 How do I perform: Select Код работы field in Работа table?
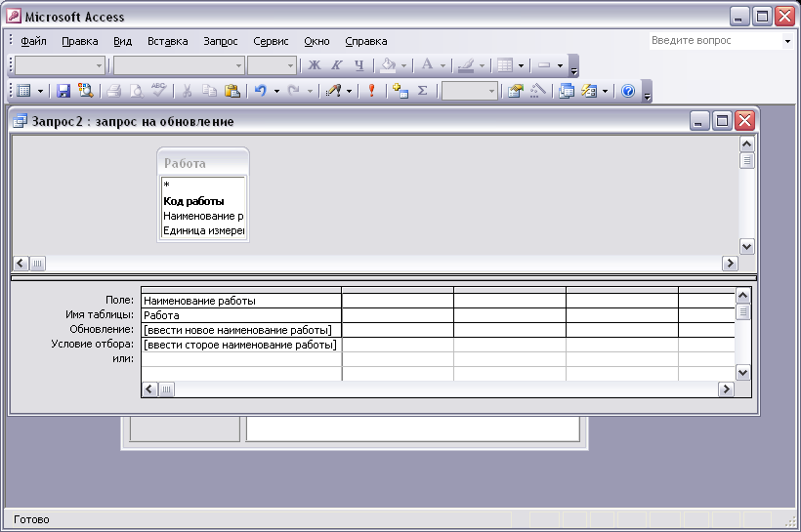[203, 201]
